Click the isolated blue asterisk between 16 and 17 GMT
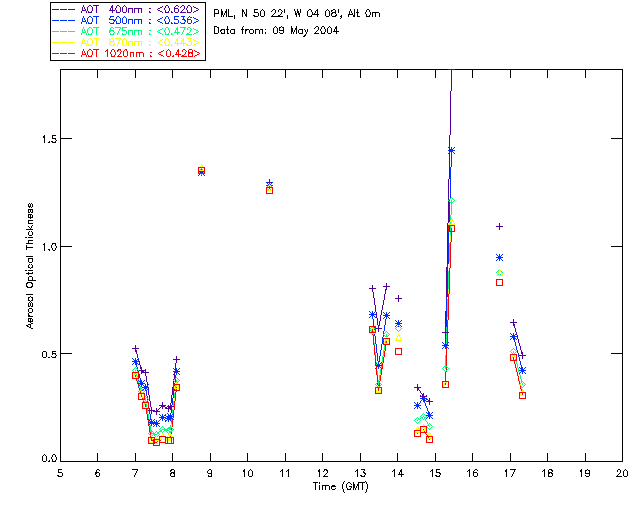Image resolution: width=640 pixels, height=512 pixels. click(499, 258)
